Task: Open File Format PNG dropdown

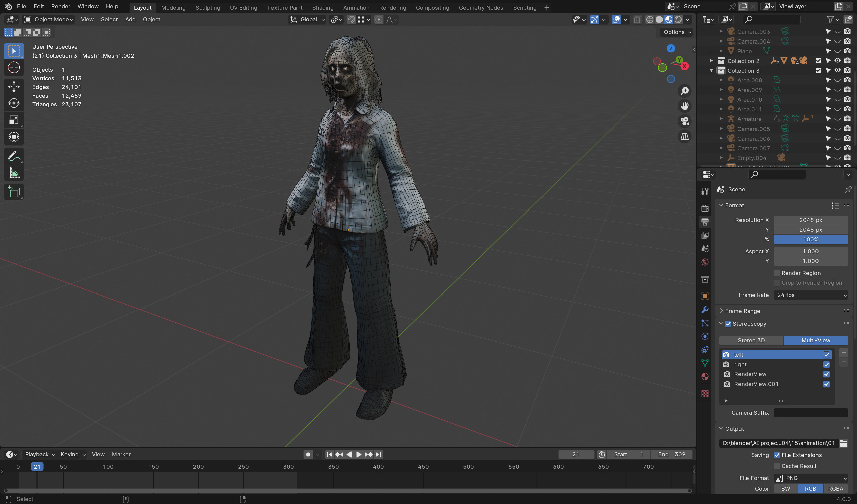Action: 811,478
